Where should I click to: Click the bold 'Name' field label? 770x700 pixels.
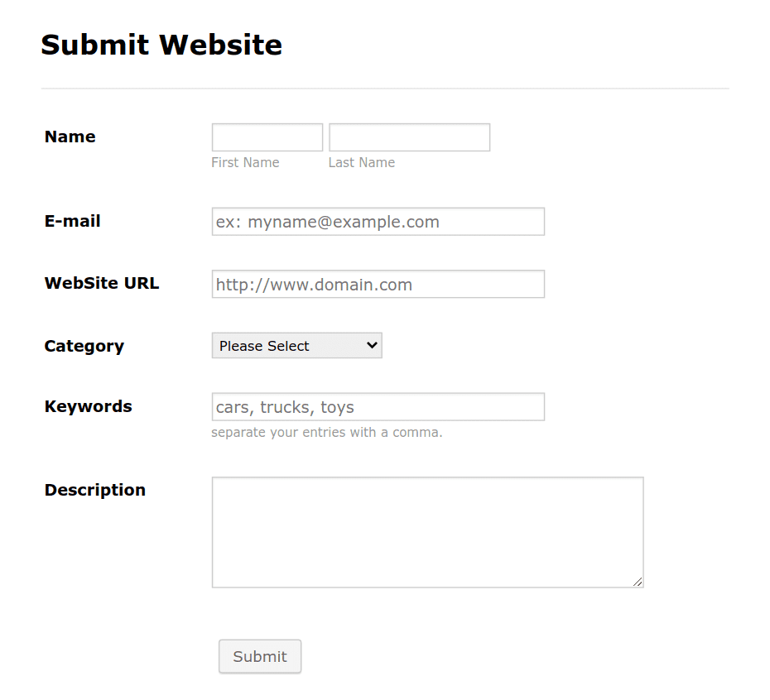[70, 137]
